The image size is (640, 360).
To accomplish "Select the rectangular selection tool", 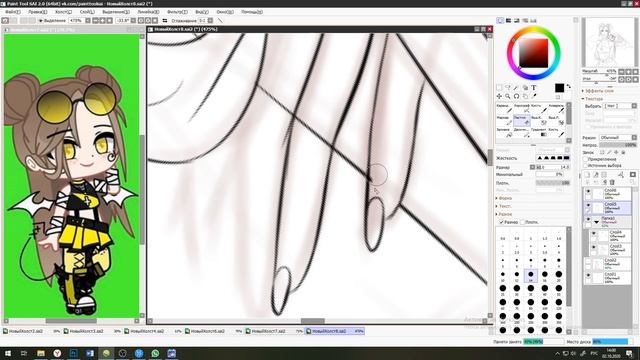I will [499, 88].
